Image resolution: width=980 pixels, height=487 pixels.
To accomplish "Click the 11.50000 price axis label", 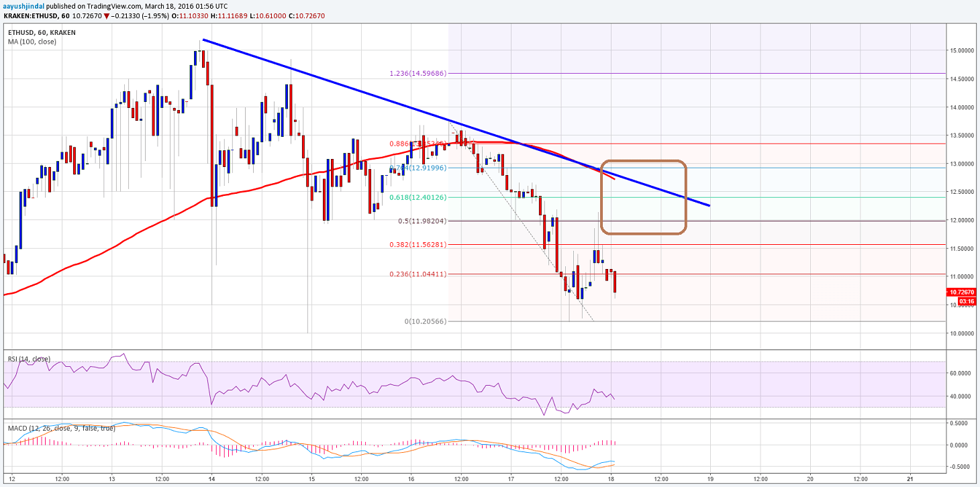I will pyautogui.click(x=961, y=248).
